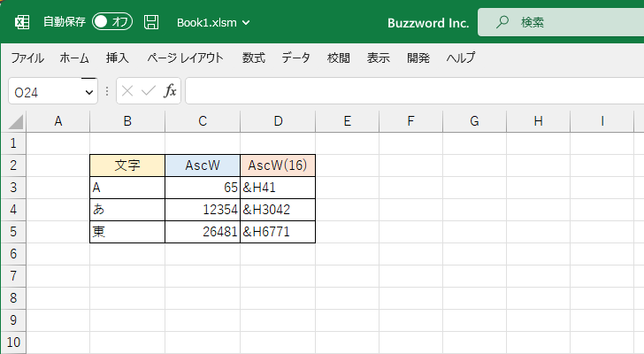Select the cell with value 26481

pyautogui.click(x=203, y=232)
